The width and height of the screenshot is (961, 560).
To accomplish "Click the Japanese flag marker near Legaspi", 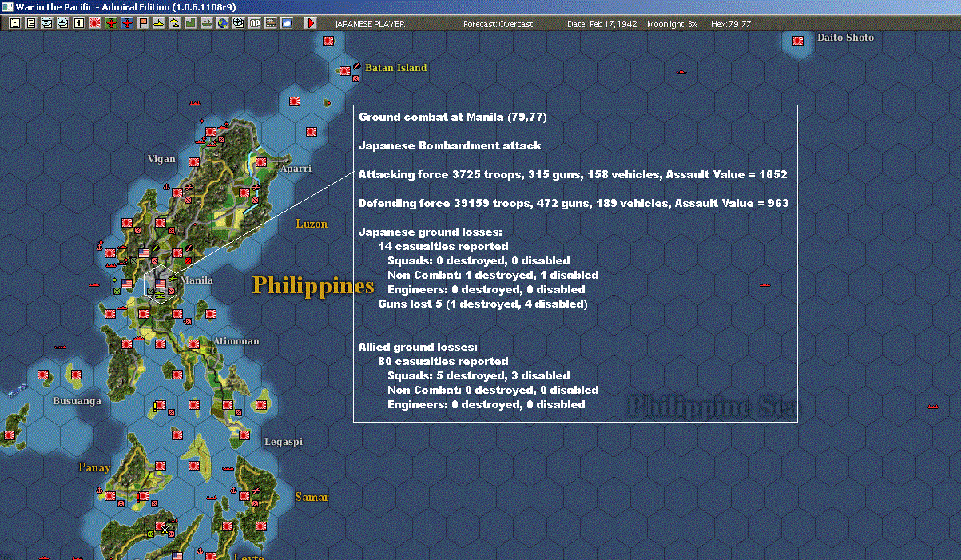I will (x=244, y=435).
